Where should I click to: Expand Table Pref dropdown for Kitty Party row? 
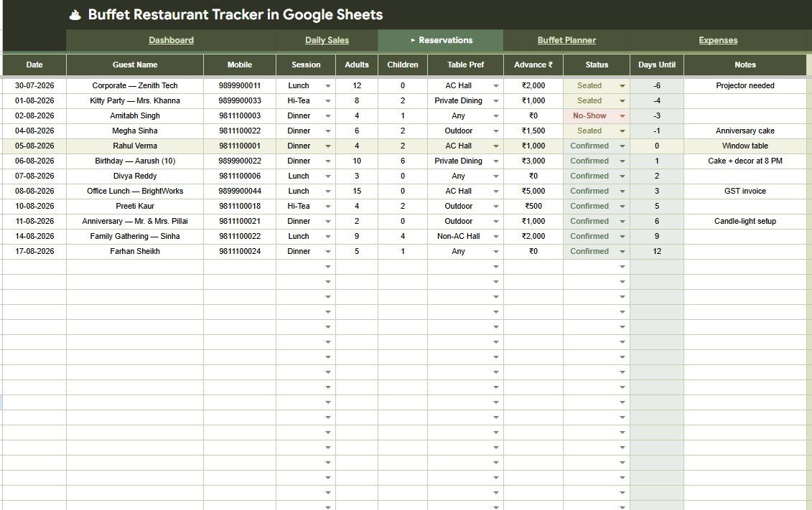[495, 101]
